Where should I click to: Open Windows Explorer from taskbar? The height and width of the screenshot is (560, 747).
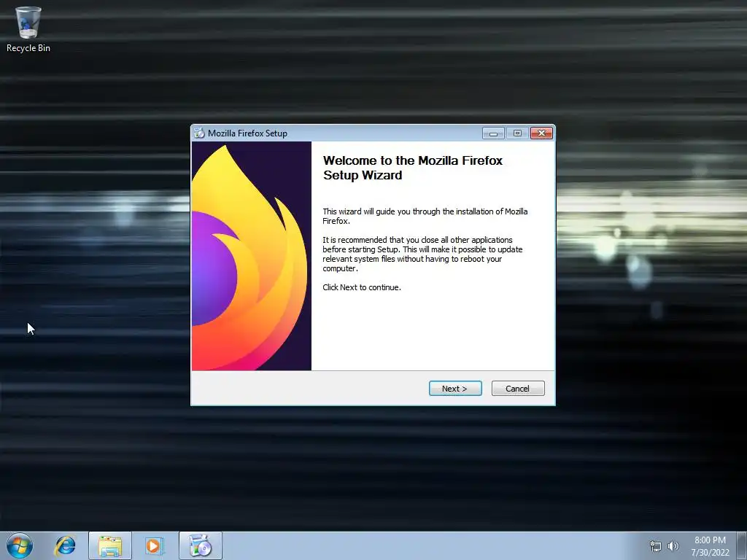[110, 545]
